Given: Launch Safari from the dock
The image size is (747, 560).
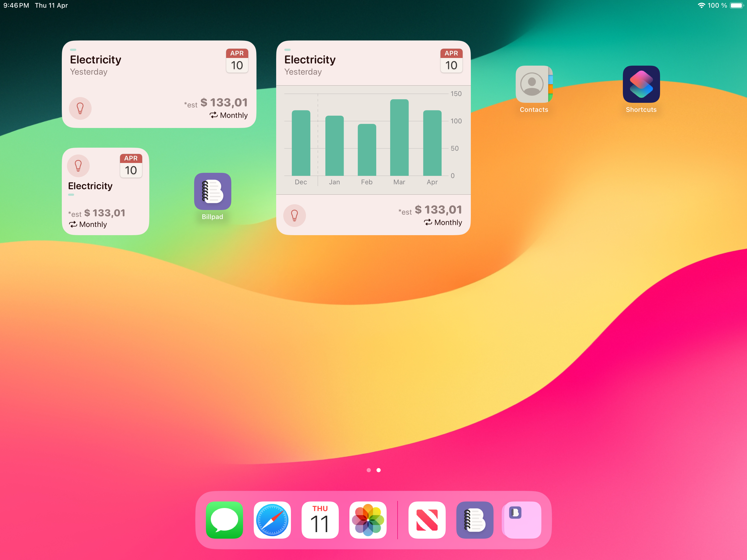Looking at the screenshot, I should point(272,520).
